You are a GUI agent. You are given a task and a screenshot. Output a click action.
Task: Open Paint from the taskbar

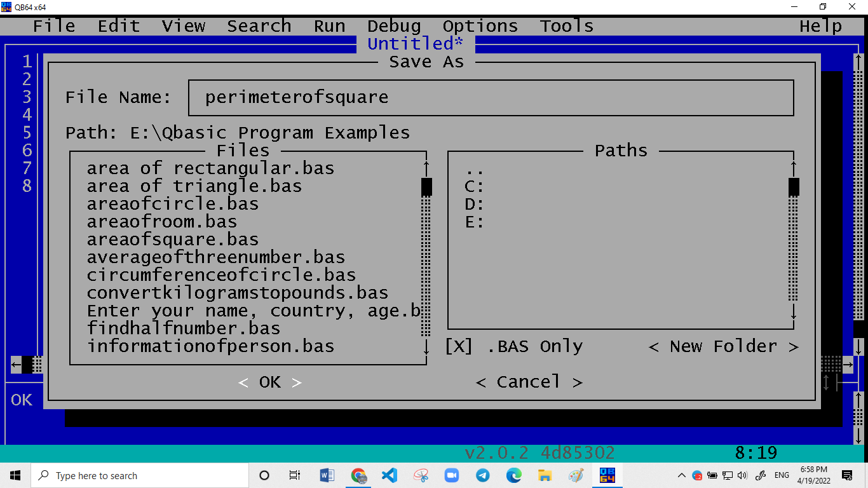click(576, 475)
